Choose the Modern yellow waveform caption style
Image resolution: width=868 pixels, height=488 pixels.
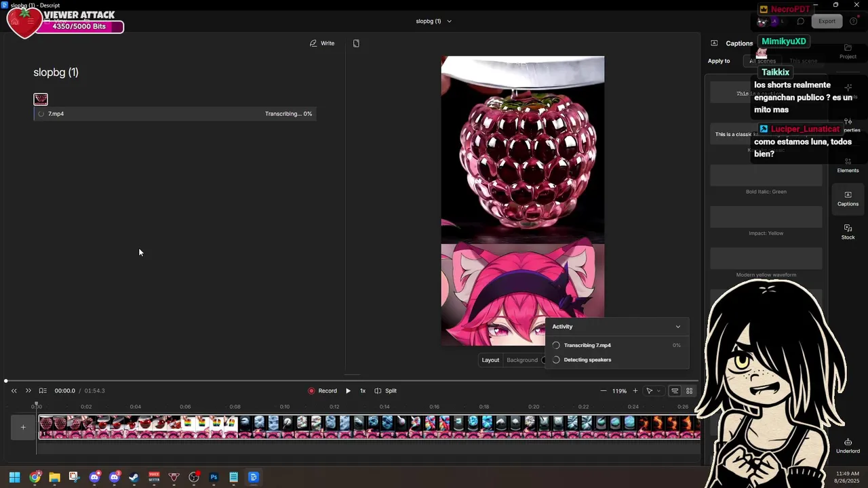click(x=766, y=258)
